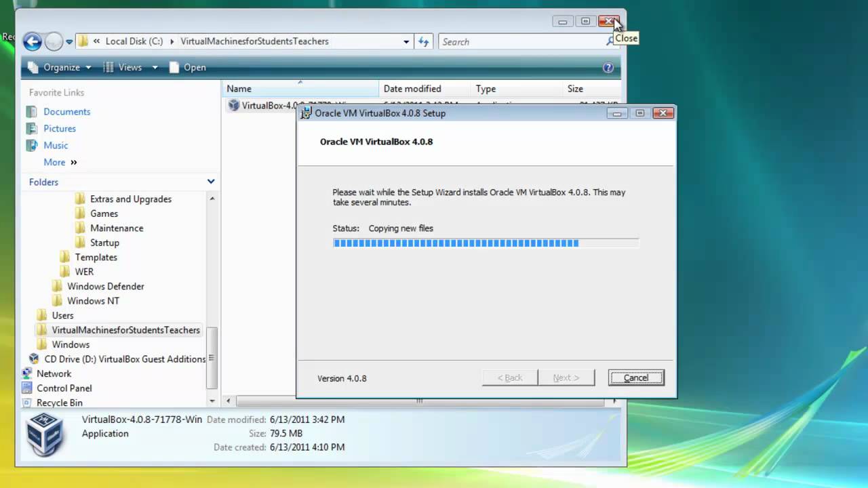Select the Users folder in tree
The height and width of the screenshot is (488, 868).
[62, 316]
